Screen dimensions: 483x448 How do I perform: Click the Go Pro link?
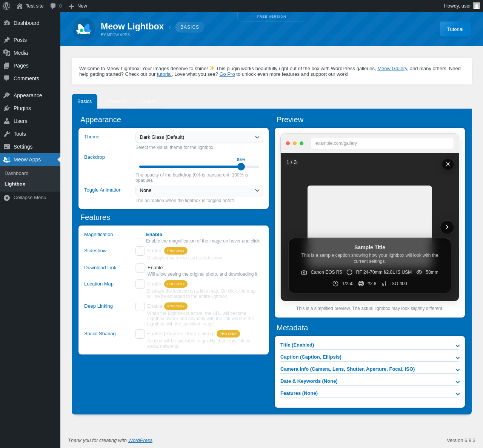click(x=227, y=74)
